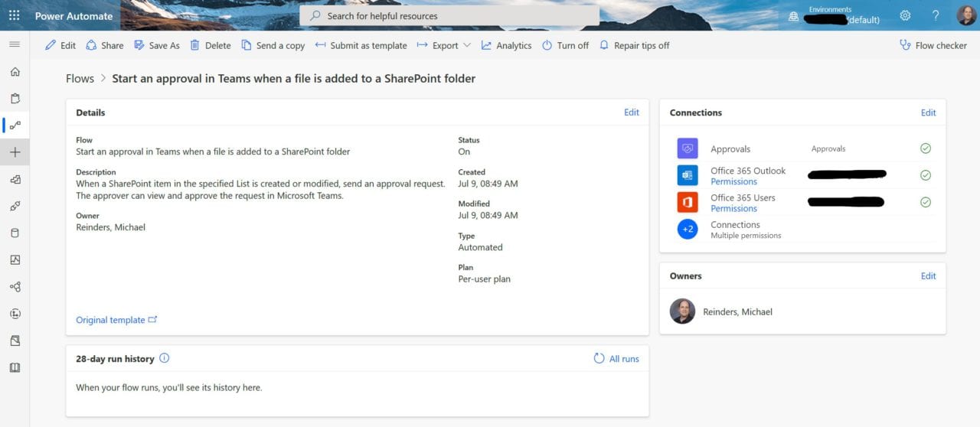
Task: Click the Automated type value
Action: click(x=480, y=247)
